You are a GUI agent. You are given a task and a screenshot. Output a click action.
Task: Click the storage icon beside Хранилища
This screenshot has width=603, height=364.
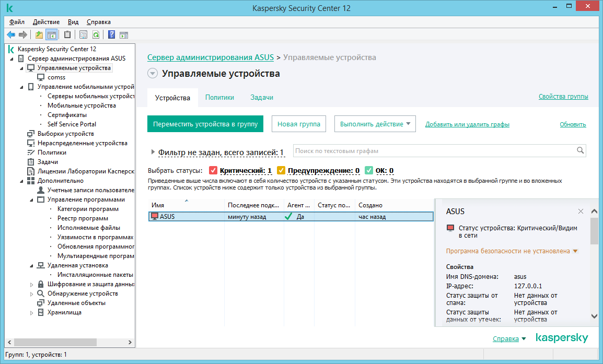tap(41, 312)
